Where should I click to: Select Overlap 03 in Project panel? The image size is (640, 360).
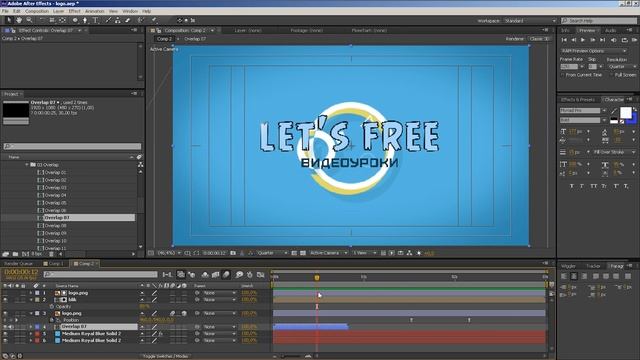pyautogui.click(x=56, y=188)
